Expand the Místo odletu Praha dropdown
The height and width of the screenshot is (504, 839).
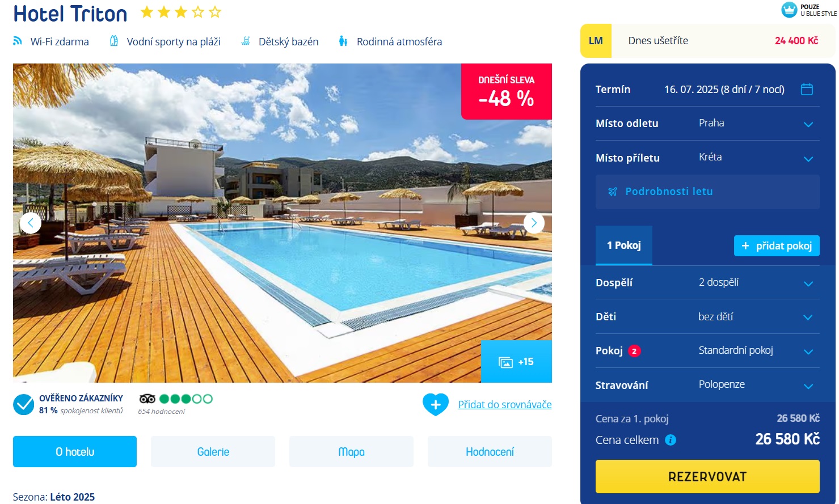707,124
